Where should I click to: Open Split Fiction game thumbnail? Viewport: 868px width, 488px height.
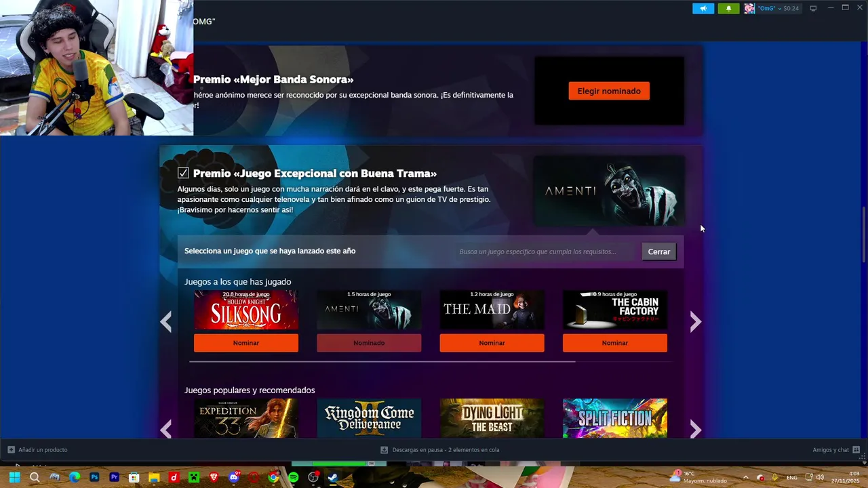pyautogui.click(x=615, y=418)
